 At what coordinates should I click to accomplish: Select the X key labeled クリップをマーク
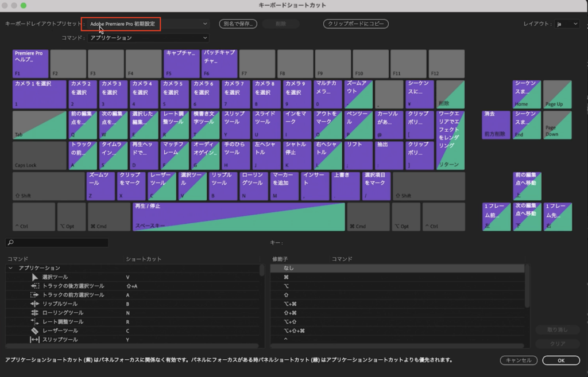pos(131,186)
